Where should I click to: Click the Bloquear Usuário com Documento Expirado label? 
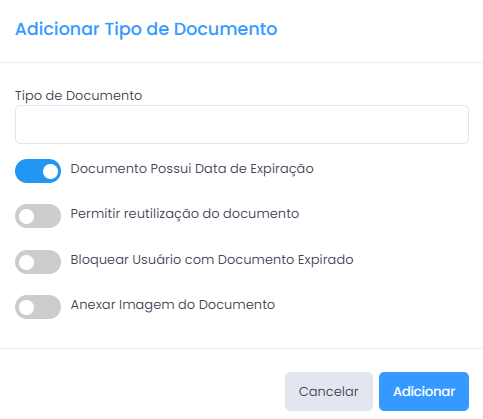coord(212,260)
